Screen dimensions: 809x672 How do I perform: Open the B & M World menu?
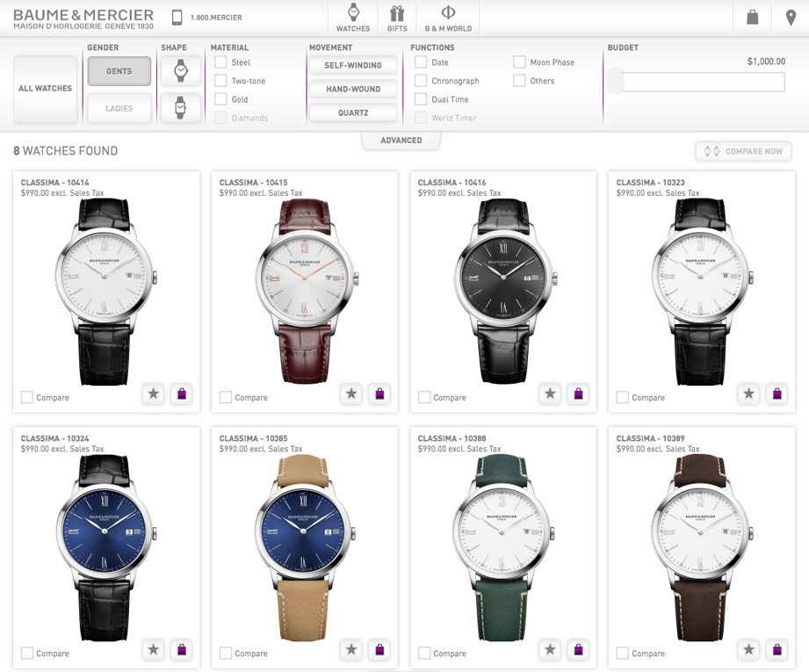click(448, 18)
